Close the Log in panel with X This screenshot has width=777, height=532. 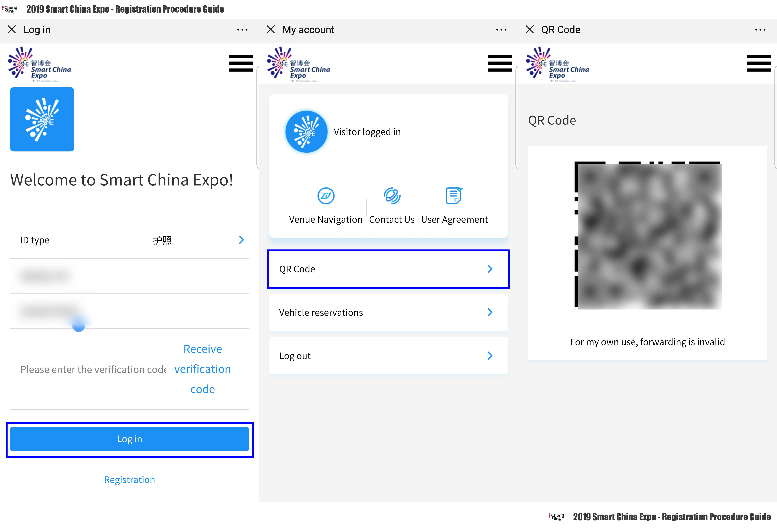(12, 29)
